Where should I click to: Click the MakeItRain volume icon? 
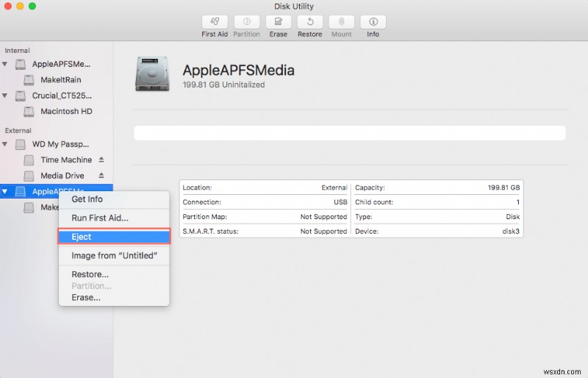pos(29,80)
